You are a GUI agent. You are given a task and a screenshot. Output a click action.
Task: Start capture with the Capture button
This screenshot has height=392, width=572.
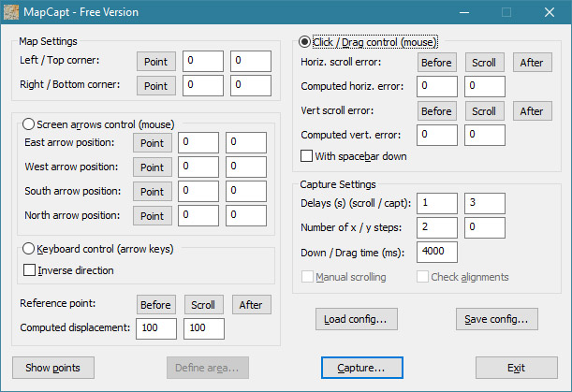[x=361, y=368]
